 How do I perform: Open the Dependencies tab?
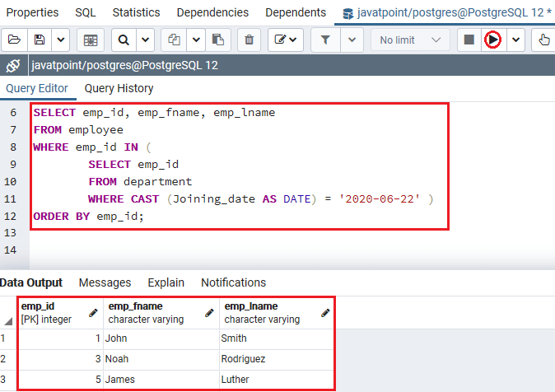click(x=212, y=12)
